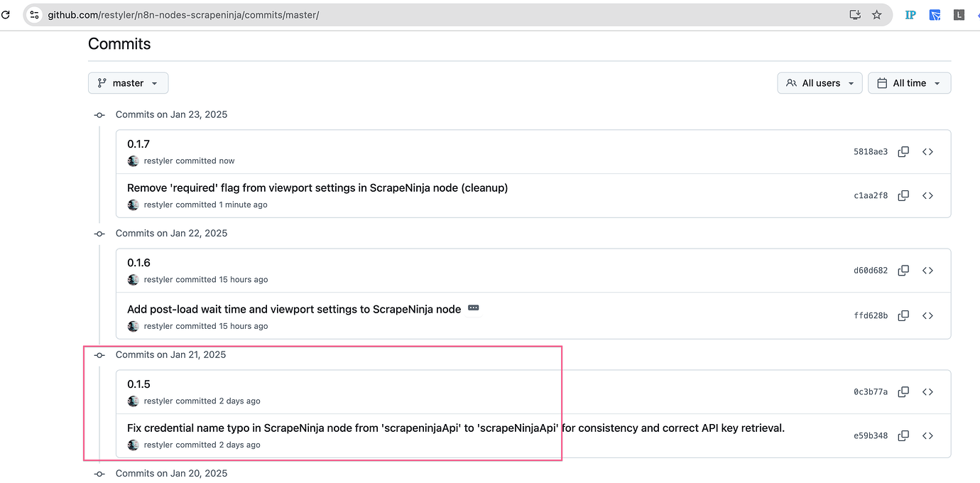Browse files at commit e59b348
The width and height of the screenshot is (980, 483).
pyautogui.click(x=928, y=435)
